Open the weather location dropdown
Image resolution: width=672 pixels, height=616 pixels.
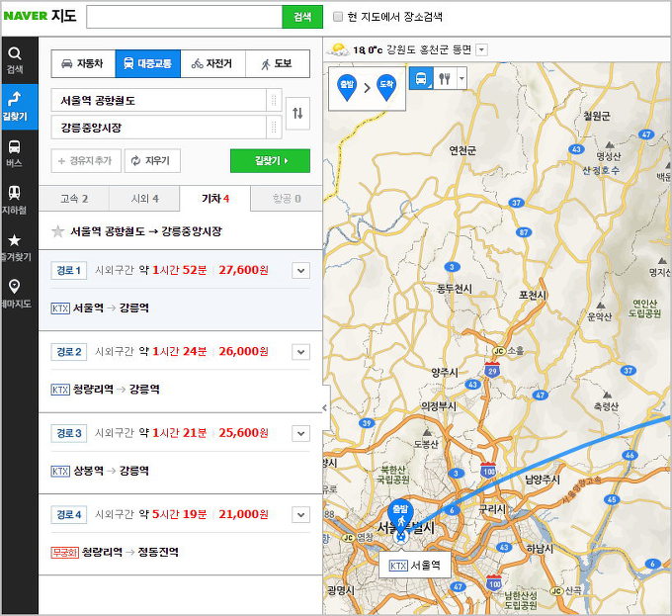tap(481, 49)
